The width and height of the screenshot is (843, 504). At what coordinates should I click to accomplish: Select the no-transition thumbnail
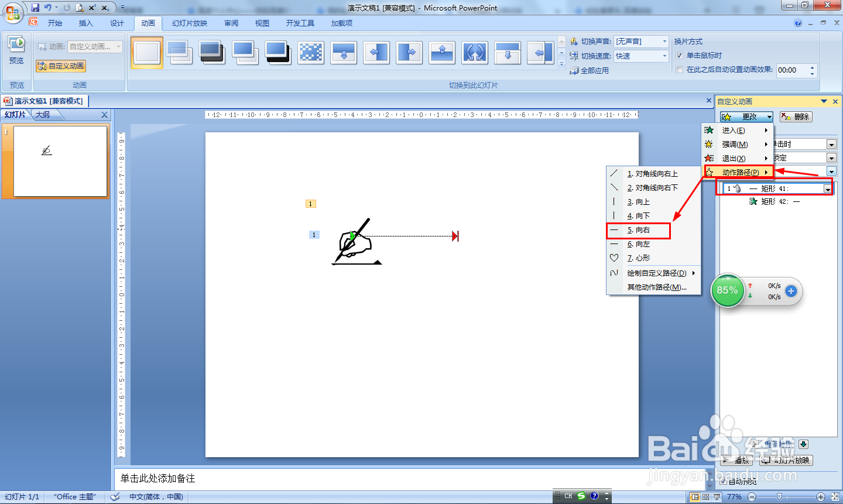tap(147, 53)
